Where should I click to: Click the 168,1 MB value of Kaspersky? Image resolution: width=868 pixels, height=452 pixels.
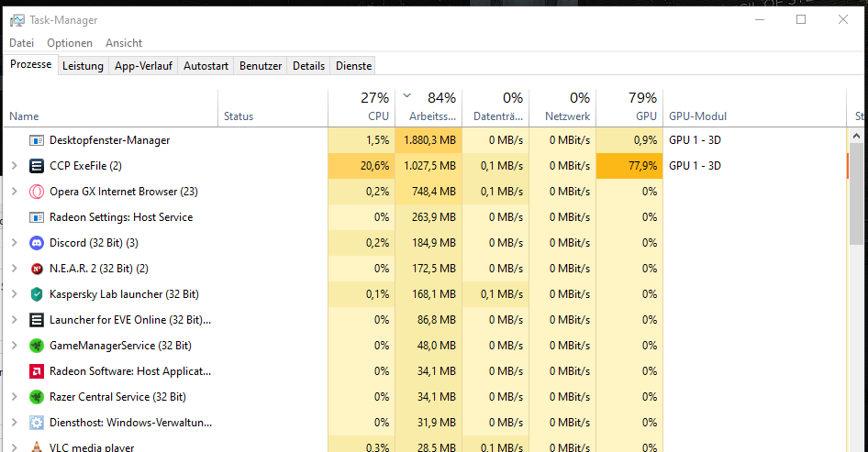coord(434,294)
